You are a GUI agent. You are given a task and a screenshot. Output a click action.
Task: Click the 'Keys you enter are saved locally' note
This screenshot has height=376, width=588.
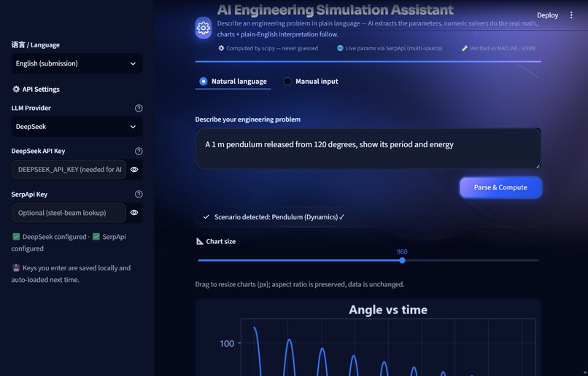click(x=71, y=274)
